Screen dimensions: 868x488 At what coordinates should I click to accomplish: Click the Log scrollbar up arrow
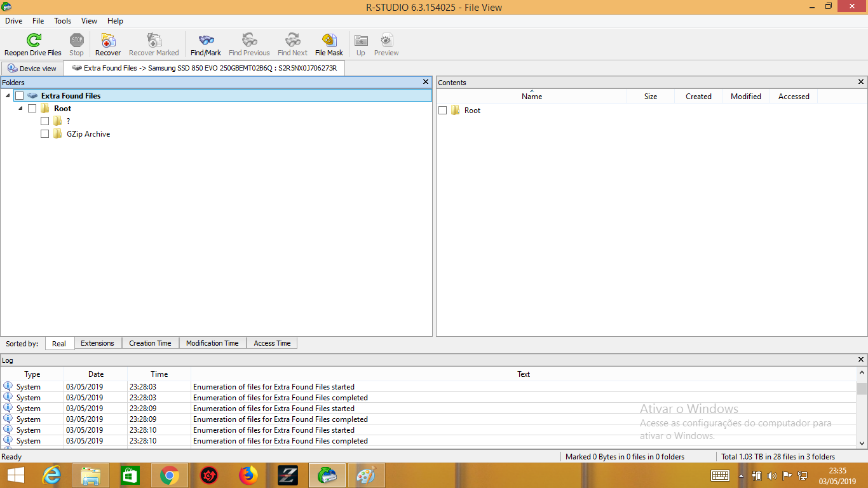tap(862, 374)
